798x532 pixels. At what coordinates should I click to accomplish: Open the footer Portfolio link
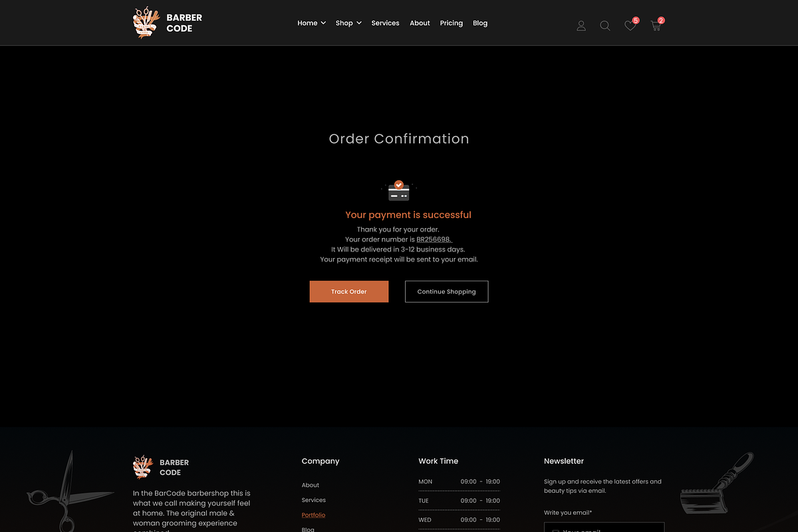314,515
